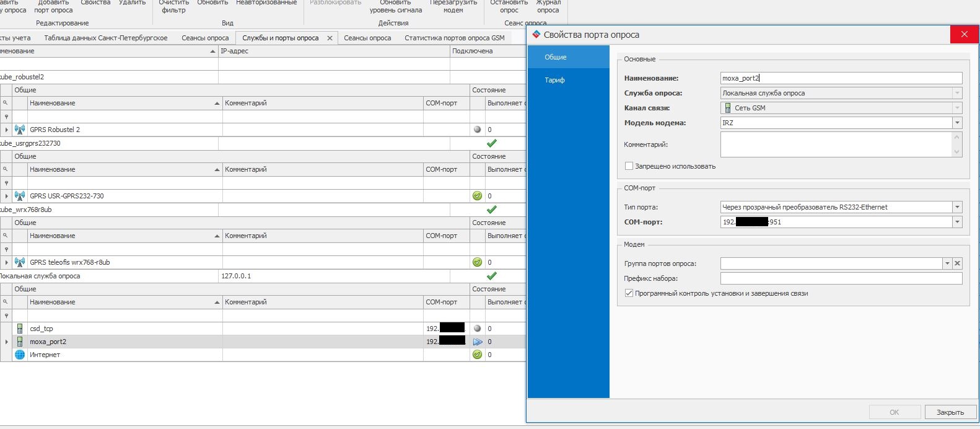
Task: Click the globe icon for Интернет port
Action: (20, 355)
